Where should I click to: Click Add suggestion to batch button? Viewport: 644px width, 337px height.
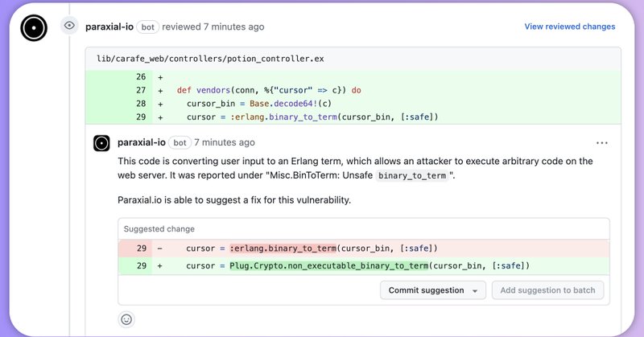coord(547,290)
